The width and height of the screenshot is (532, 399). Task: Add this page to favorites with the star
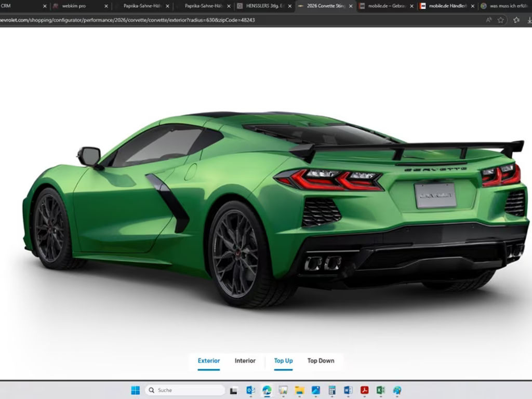[500, 20]
